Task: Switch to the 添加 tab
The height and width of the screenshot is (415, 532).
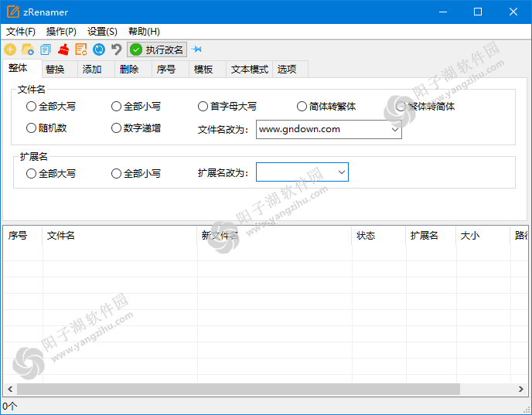Action: coord(97,70)
